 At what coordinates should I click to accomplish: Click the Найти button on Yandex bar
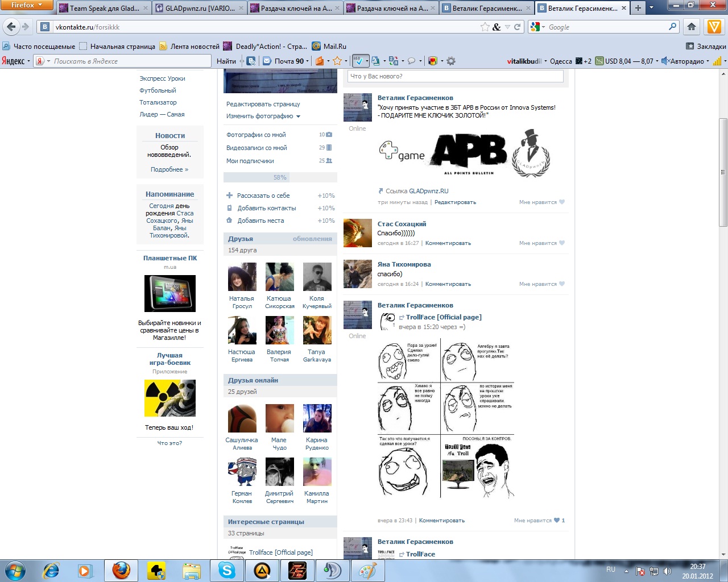click(226, 61)
